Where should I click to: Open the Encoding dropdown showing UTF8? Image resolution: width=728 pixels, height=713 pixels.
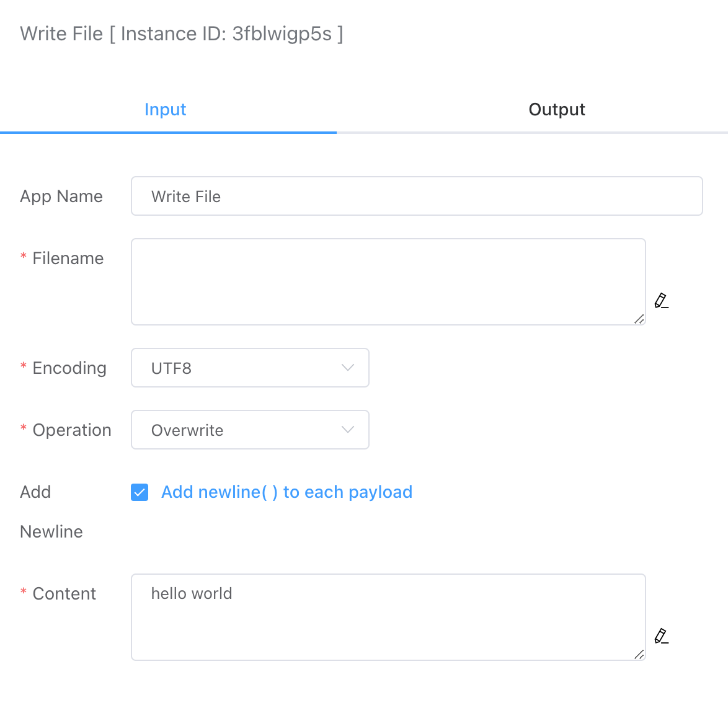pyautogui.click(x=249, y=368)
